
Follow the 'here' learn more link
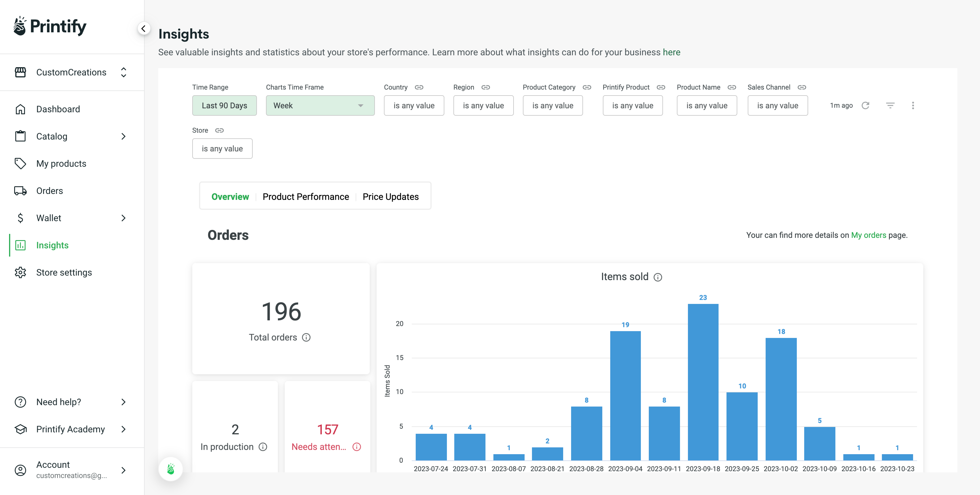(671, 52)
